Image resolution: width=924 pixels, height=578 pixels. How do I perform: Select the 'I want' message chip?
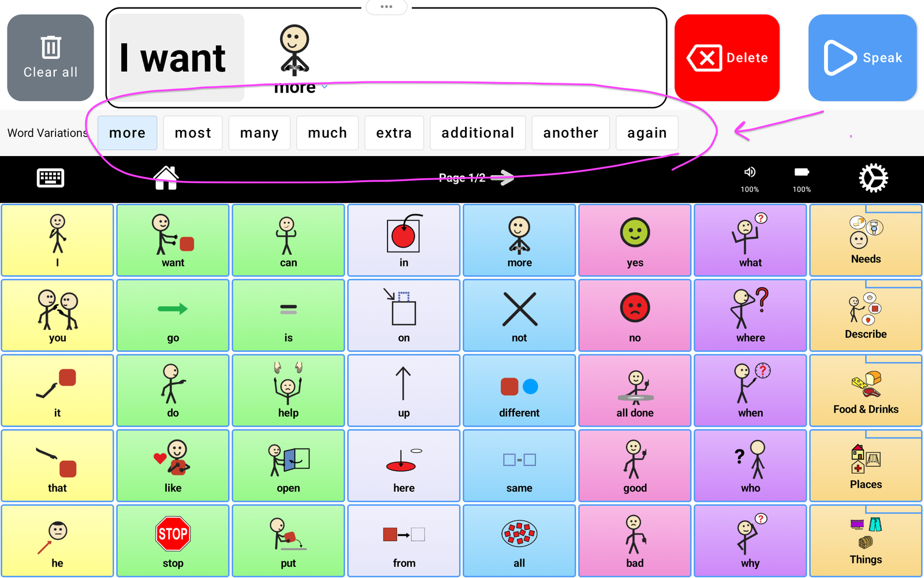[x=176, y=58]
